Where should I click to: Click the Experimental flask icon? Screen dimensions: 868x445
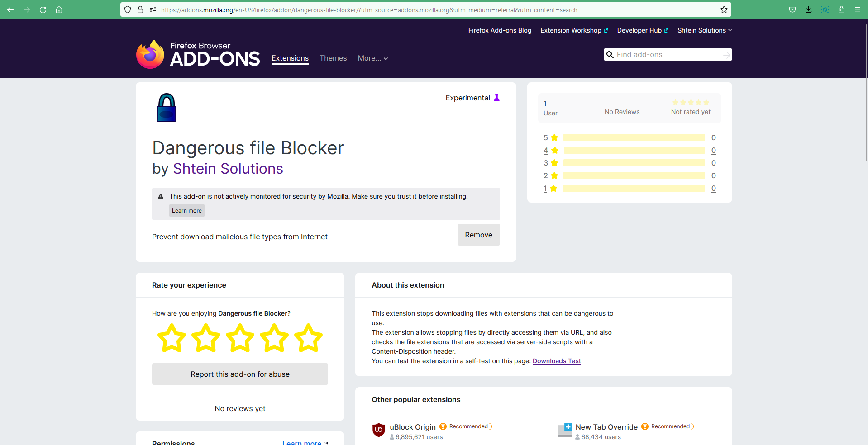pos(497,98)
